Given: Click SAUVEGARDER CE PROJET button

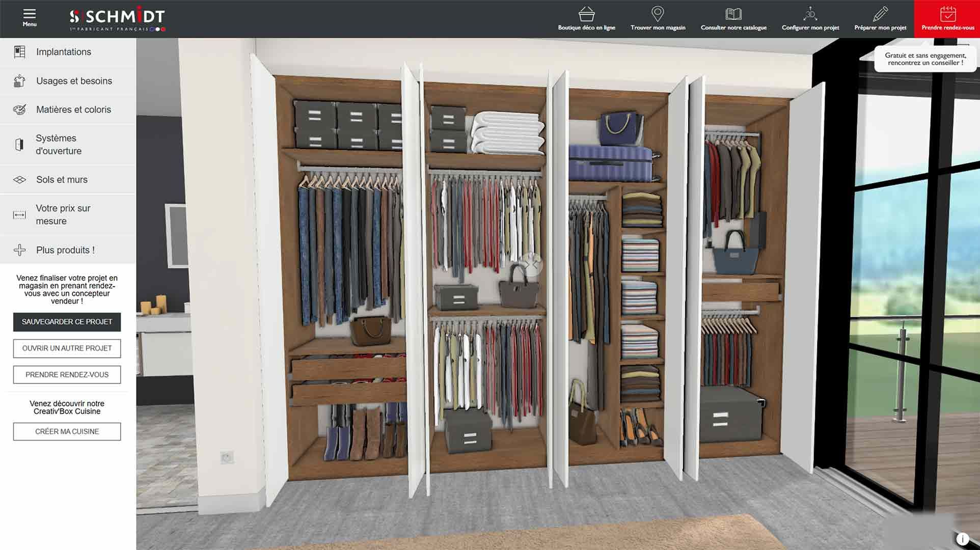Looking at the screenshot, I should point(66,322).
